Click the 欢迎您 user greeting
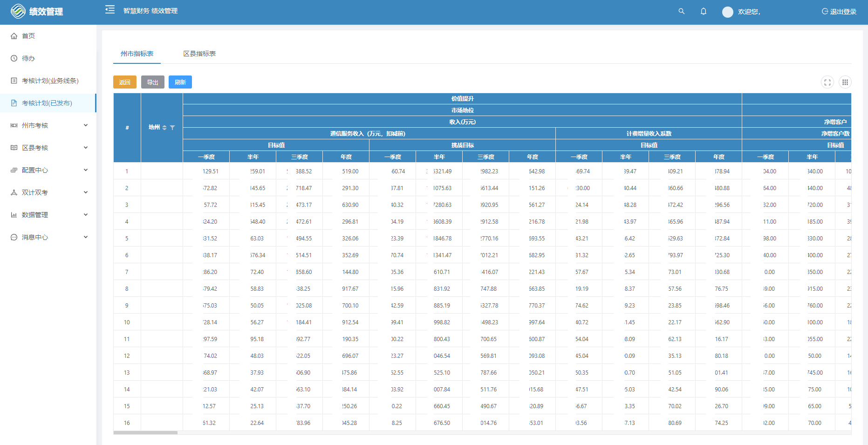The height and width of the screenshot is (445, 868). 749,12
